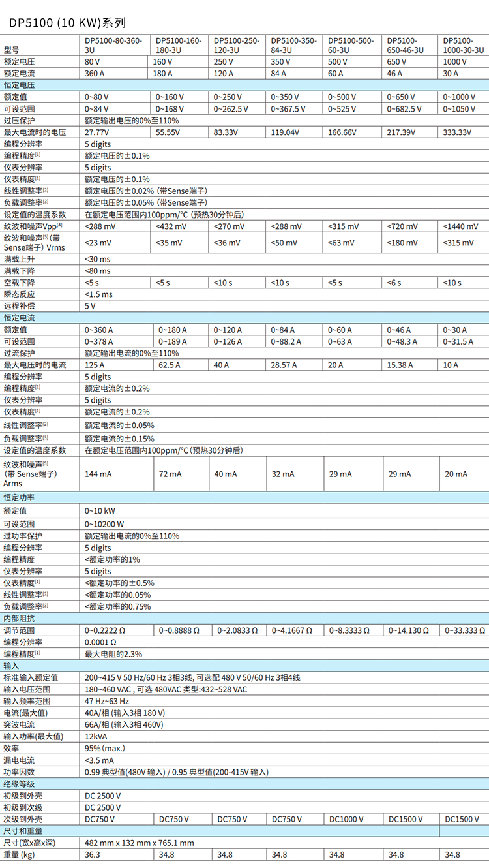The width and height of the screenshot is (489, 868).
Task: Click cell 66A/相 (输入3相 460V)
Action: (124, 724)
